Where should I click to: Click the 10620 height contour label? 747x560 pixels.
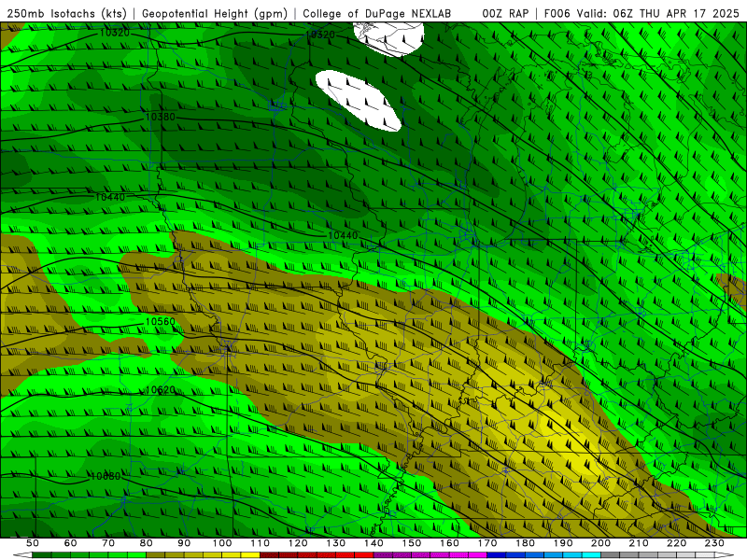click(x=160, y=390)
